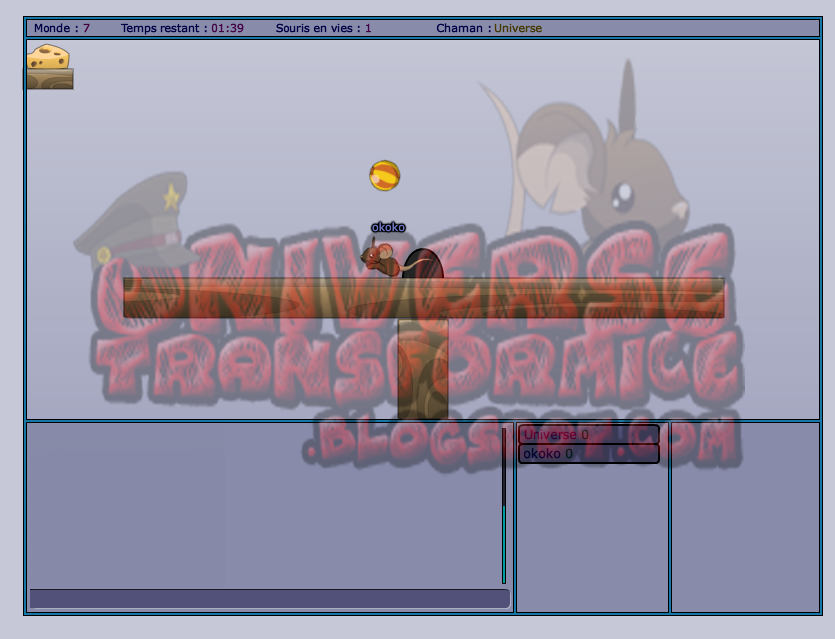Click the long horizontal wooden plank

click(423, 298)
